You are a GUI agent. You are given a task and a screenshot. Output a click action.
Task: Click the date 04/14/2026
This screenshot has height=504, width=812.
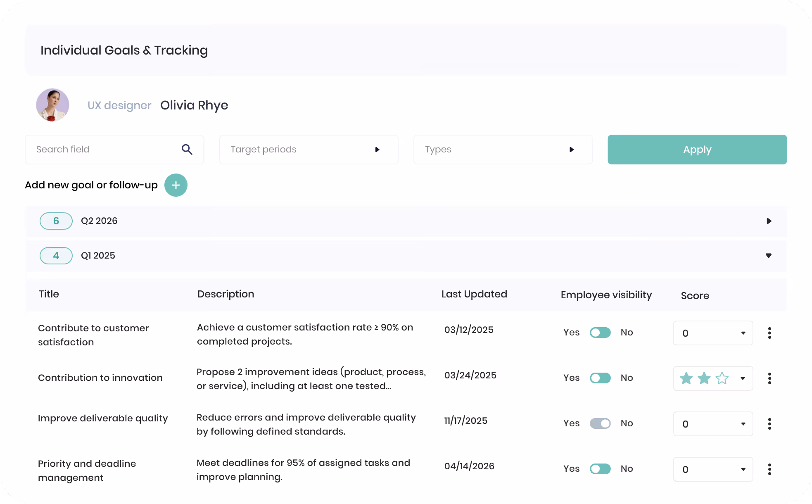point(469,466)
